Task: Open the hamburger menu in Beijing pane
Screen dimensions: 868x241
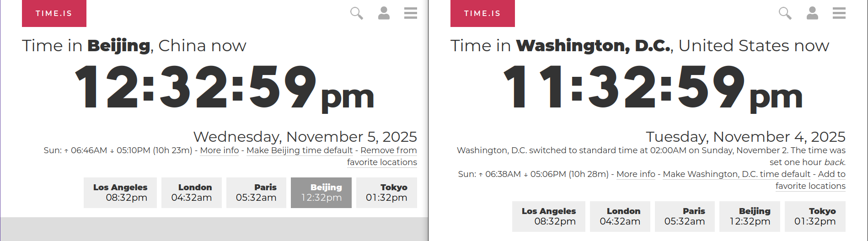Action: (410, 13)
